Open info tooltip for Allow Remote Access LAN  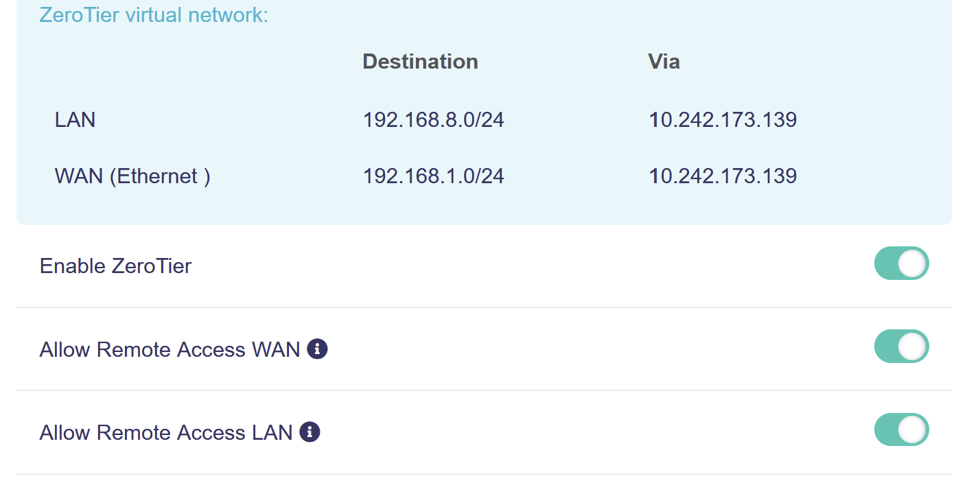click(x=310, y=432)
